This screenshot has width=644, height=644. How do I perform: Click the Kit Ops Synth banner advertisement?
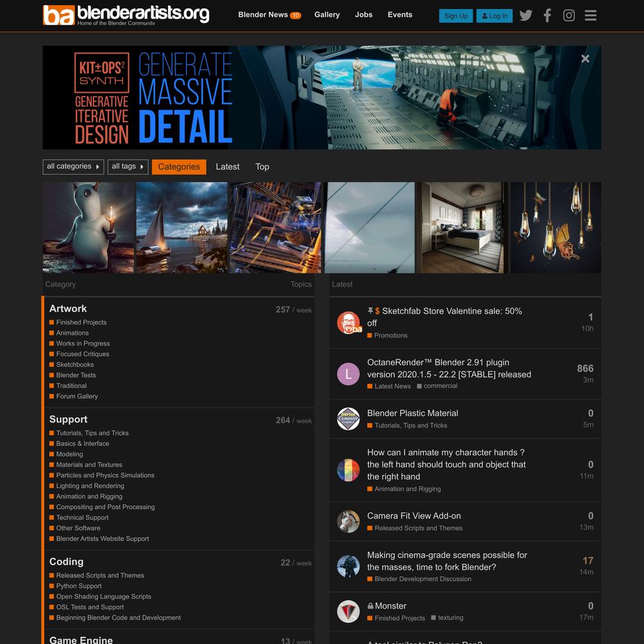[322, 97]
